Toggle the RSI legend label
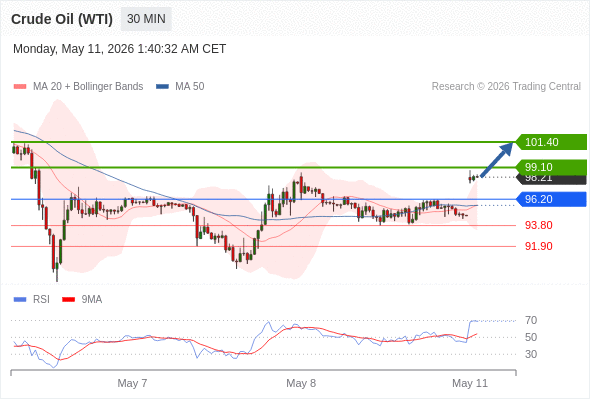 41,300
